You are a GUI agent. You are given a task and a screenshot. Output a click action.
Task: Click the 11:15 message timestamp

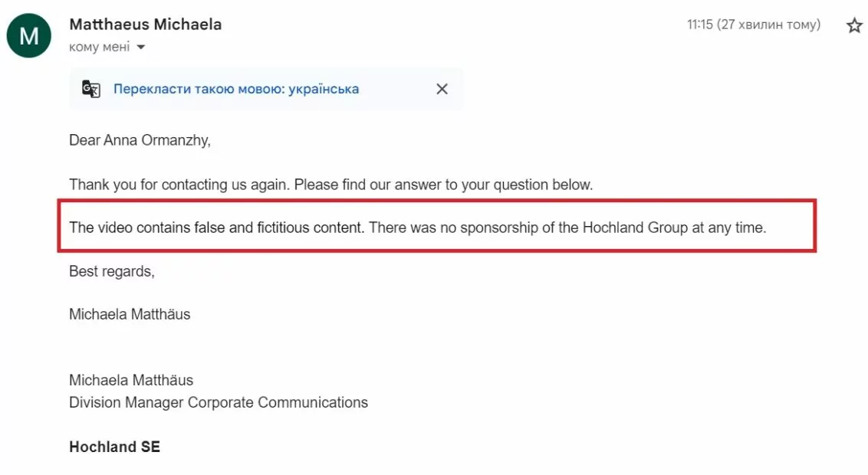tap(754, 25)
